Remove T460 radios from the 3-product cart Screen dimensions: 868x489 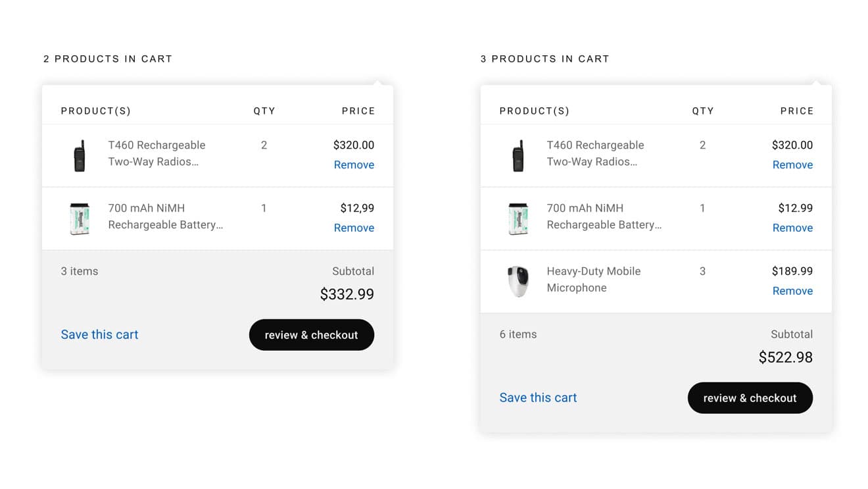tap(792, 165)
